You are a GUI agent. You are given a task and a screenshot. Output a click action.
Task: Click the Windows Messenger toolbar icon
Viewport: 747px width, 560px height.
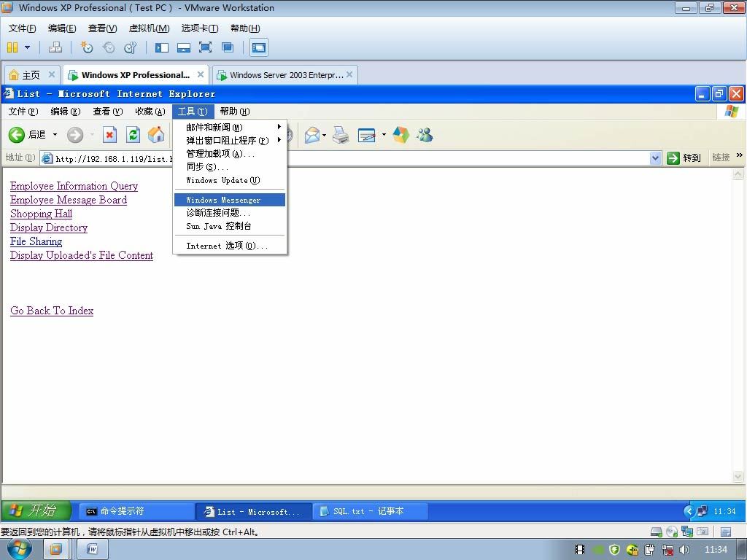point(425,135)
